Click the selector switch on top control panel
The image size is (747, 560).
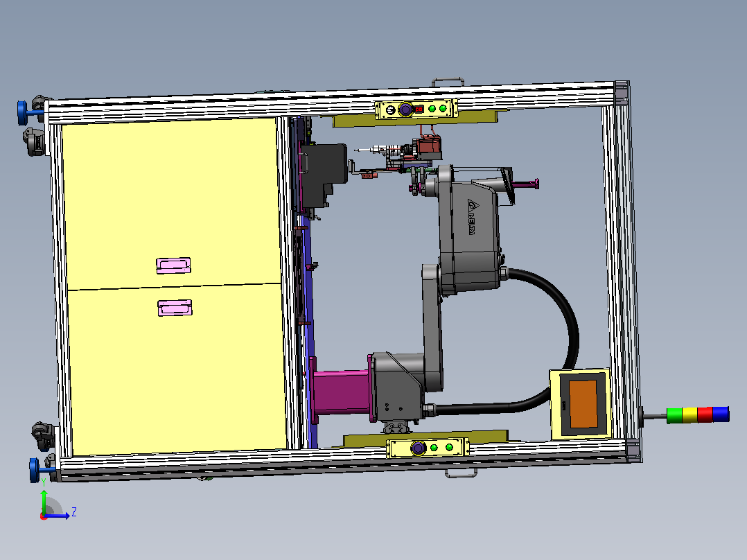(x=389, y=110)
